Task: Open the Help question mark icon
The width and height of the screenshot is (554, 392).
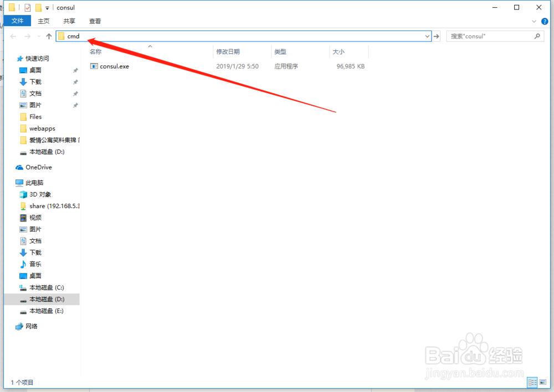Action: [545, 21]
